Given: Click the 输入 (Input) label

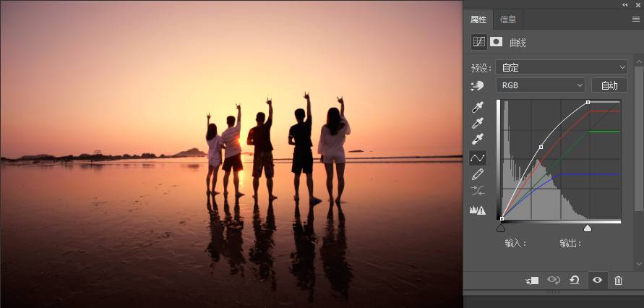Looking at the screenshot, I should click(x=515, y=243).
